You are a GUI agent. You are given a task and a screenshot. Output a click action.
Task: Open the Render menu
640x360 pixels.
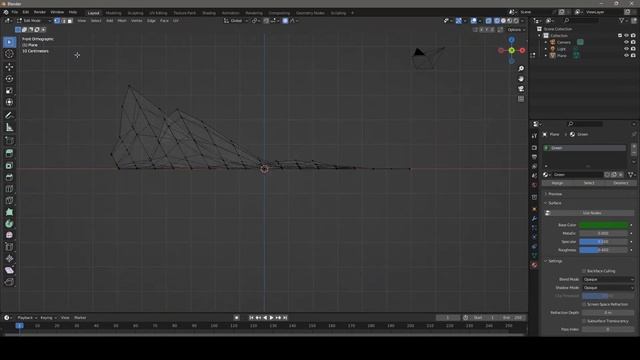point(40,12)
